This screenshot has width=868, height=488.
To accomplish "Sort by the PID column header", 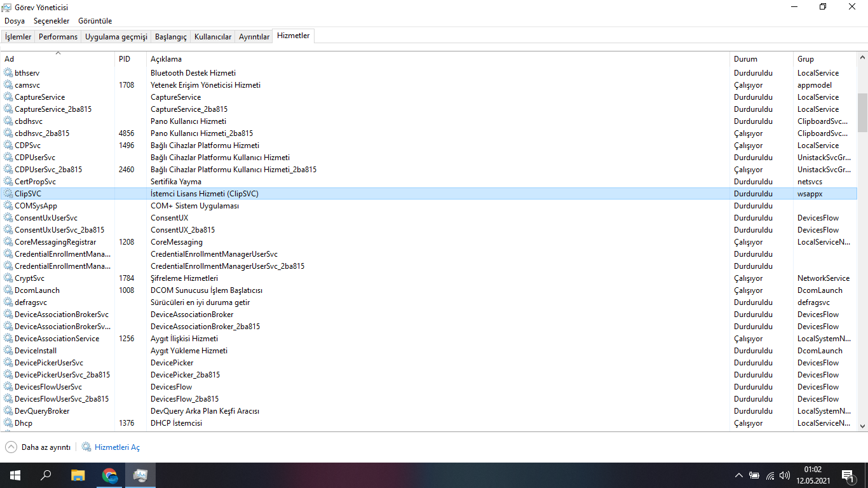I will click(130, 58).
